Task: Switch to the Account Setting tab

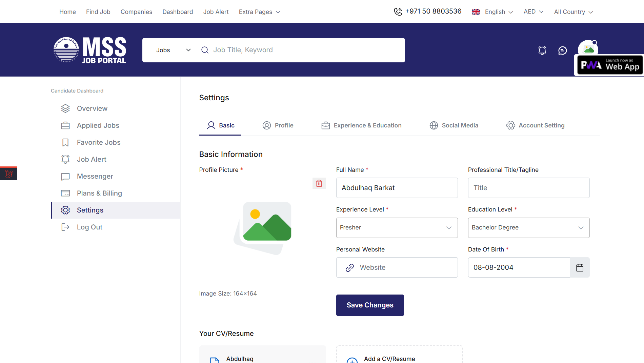Action: click(535, 125)
